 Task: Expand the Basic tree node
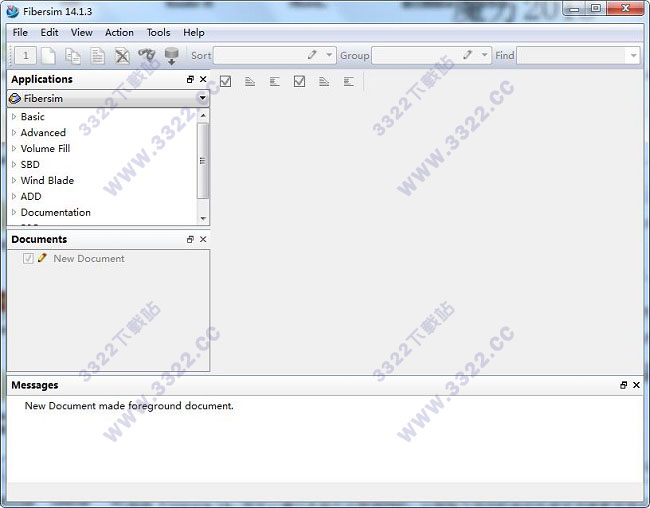click(x=14, y=117)
